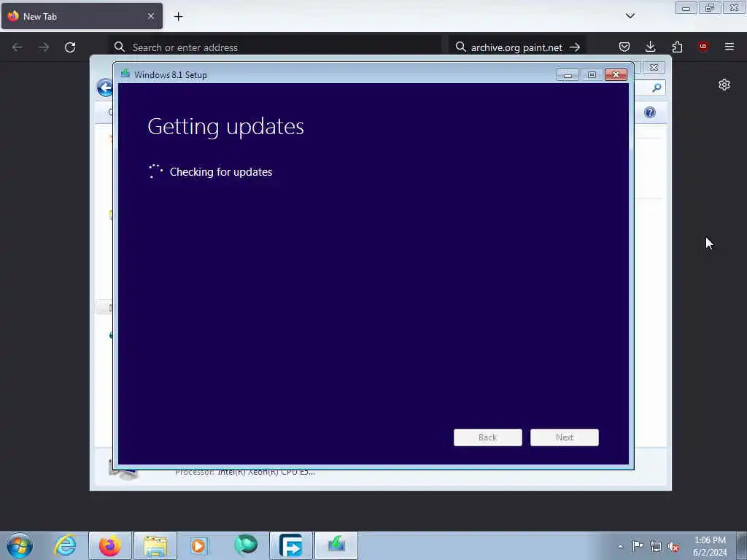Close the New Tab in Firefox
This screenshot has width=747, height=560.
coord(151,16)
